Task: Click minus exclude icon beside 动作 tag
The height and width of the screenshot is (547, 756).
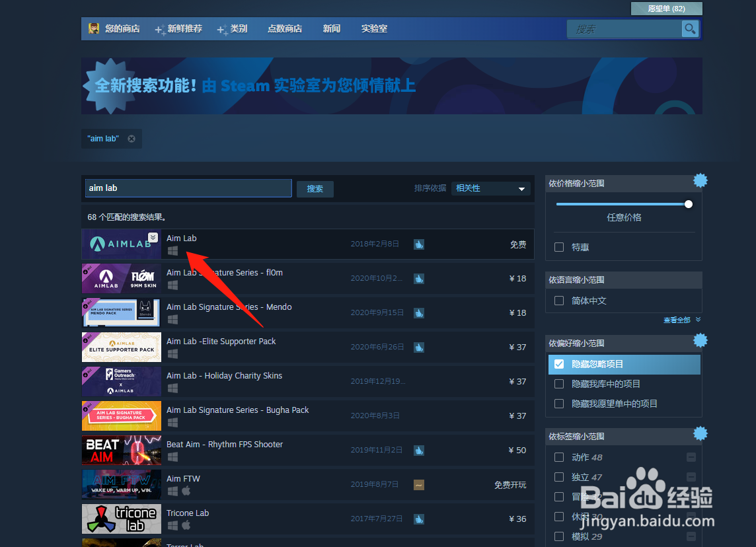Action: tap(691, 457)
